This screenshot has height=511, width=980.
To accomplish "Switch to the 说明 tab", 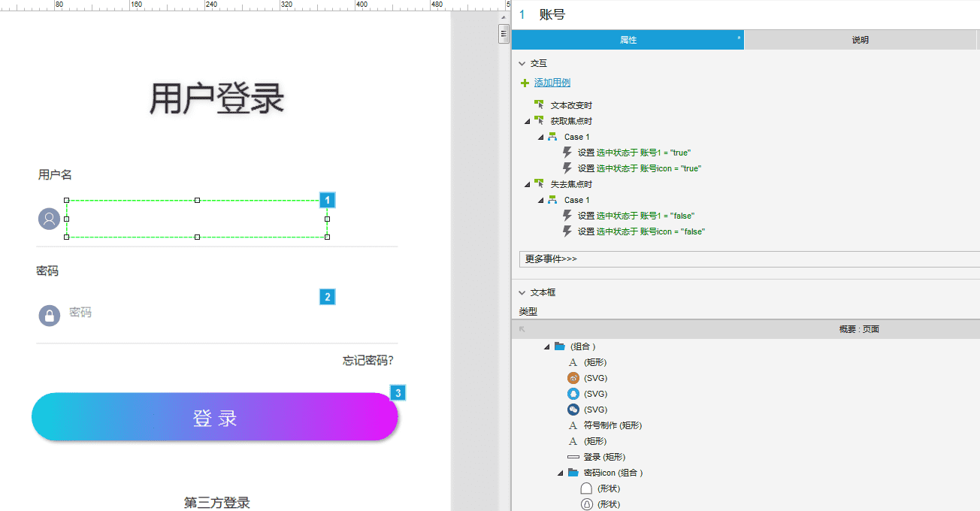I will [860, 40].
